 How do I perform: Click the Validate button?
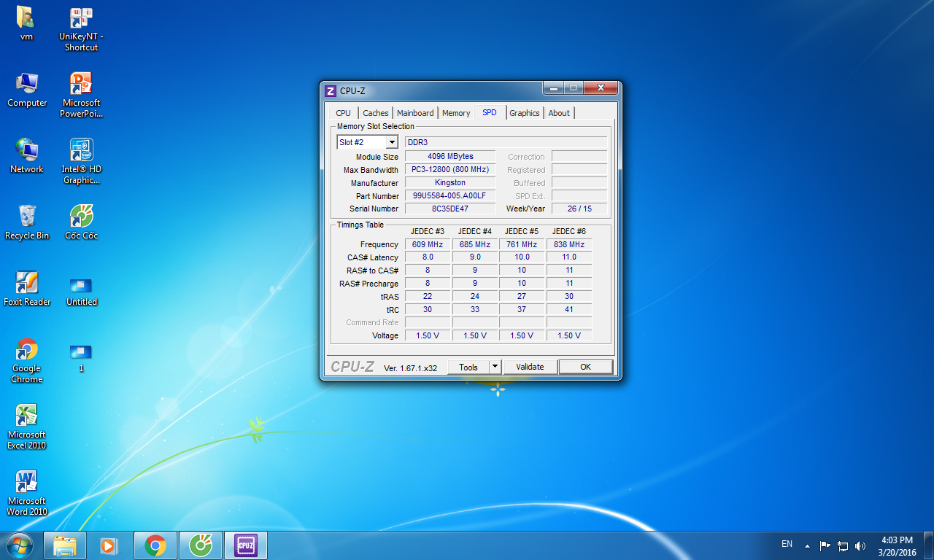pyautogui.click(x=530, y=367)
